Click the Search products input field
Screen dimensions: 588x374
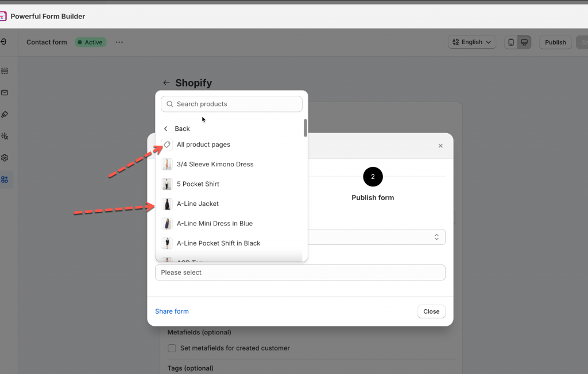[235, 104]
